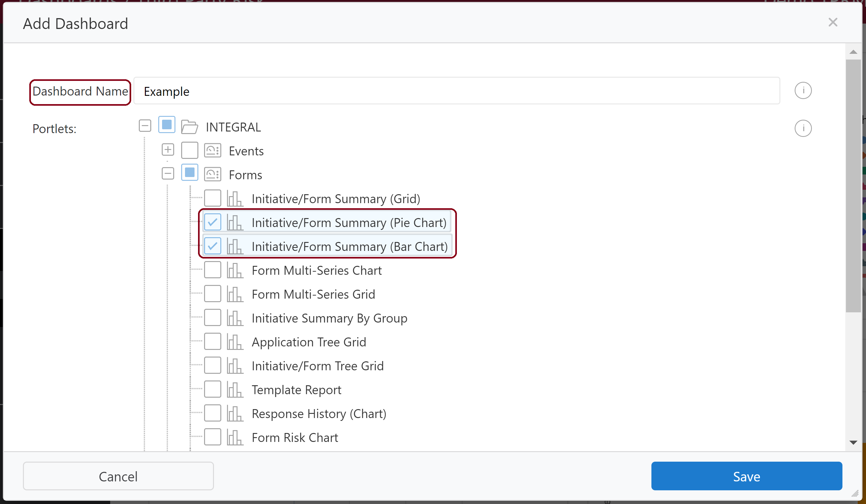The height and width of the screenshot is (504, 866).
Task: Click chart icon for Response History (Chart)
Action: click(235, 413)
